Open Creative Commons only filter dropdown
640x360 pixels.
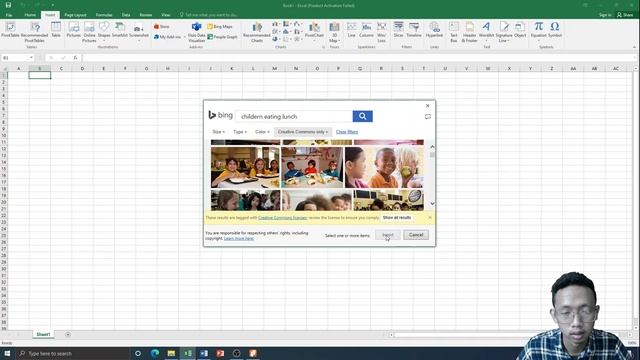[x=303, y=132]
